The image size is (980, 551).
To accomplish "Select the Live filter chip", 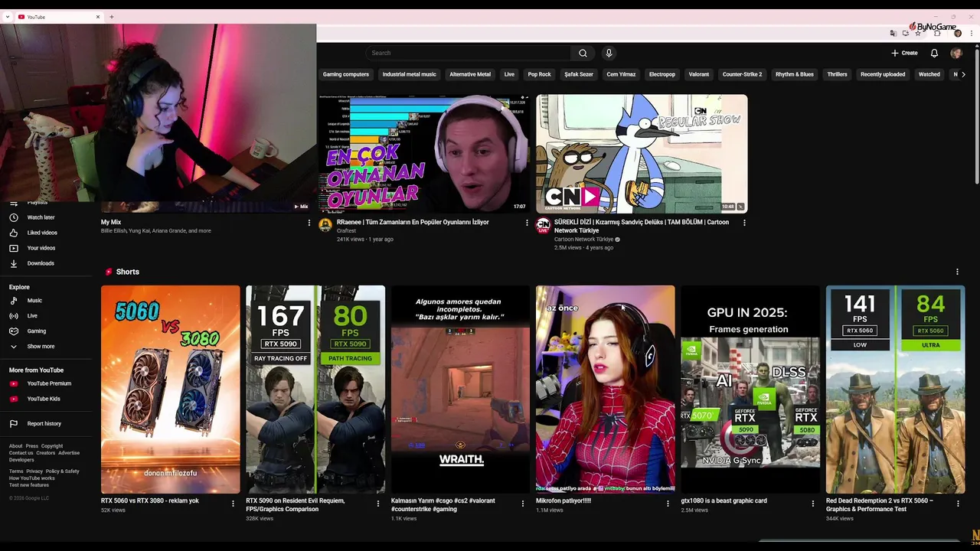I will click(x=509, y=74).
